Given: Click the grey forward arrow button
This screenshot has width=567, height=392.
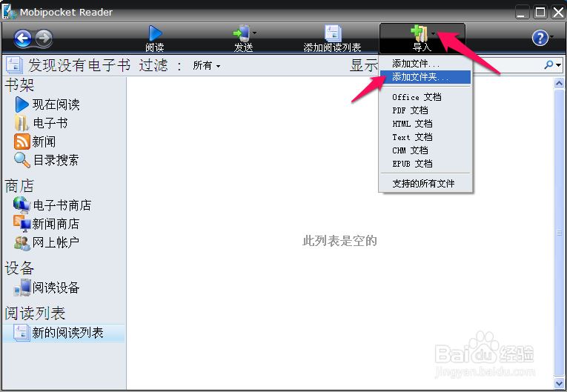Looking at the screenshot, I should (44, 38).
